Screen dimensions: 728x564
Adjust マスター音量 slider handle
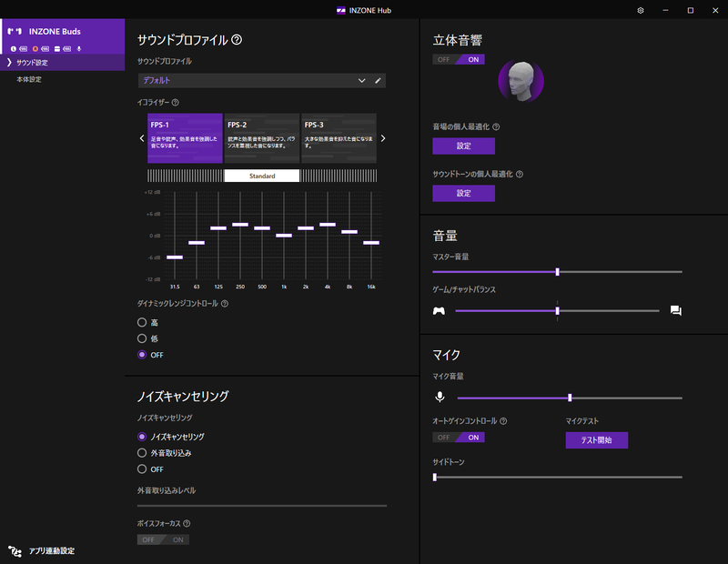(x=557, y=272)
